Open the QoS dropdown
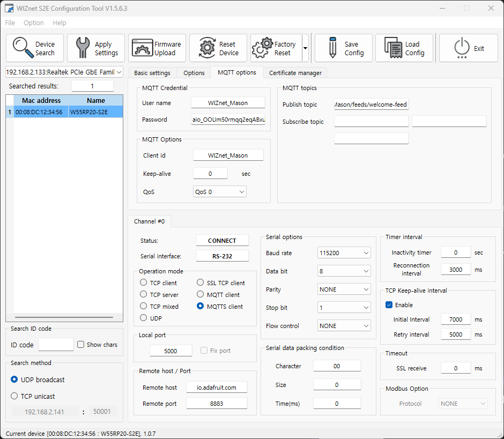Image resolution: width=504 pixels, height=439 pixels. point(242,192)
